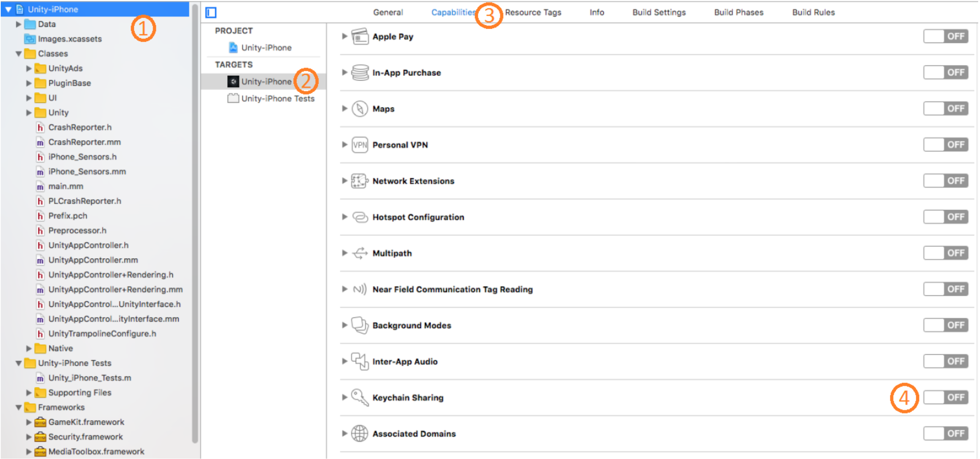Screen dimensions: 980x459
Task: Click the In-App Purchase coins icon
Action: 359,72
